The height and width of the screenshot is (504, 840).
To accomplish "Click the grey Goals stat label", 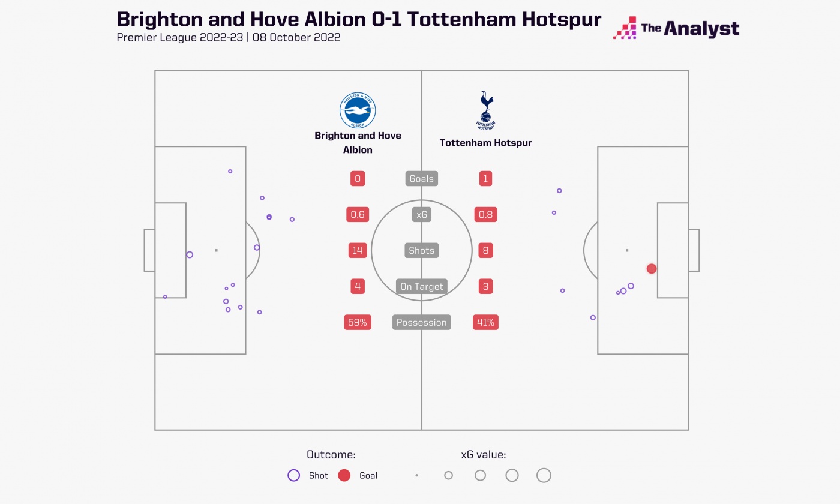I will pyautogui.click(x=421, y=179).
